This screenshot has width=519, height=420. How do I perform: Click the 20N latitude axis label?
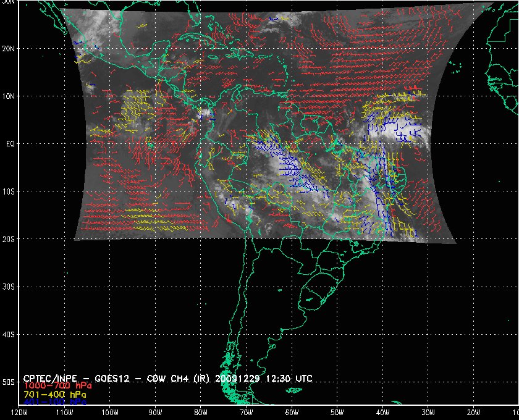8,48
